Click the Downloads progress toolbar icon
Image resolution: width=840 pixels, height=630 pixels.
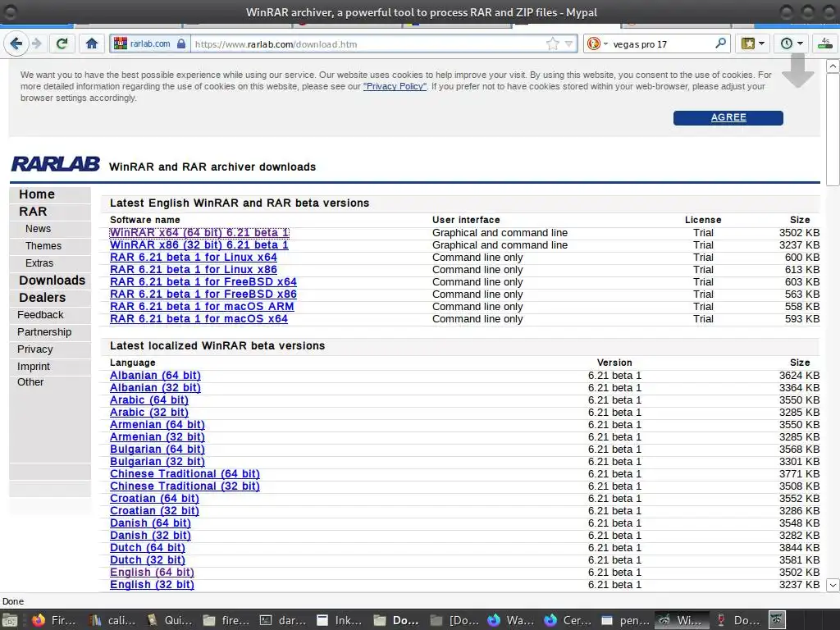pyautogui.click(x=825, y=43)
